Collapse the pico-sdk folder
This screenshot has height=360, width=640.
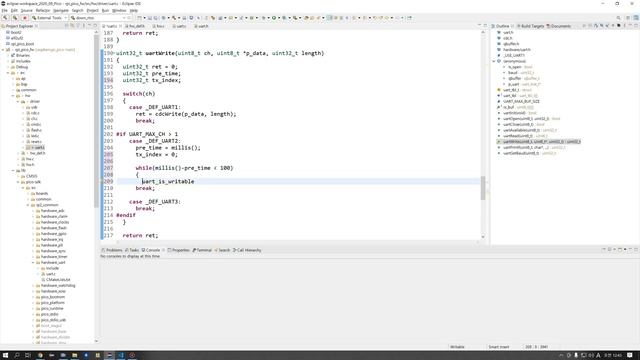click(x=18, y=182)
